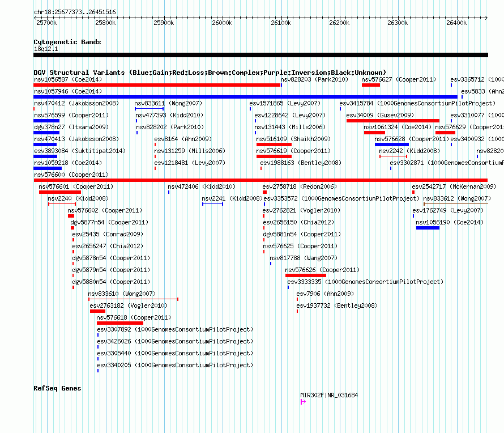Click the nsv576626 (Cooper2011) label
The width and height of the screenshot is (504, 433).
(x=322, y=270)
